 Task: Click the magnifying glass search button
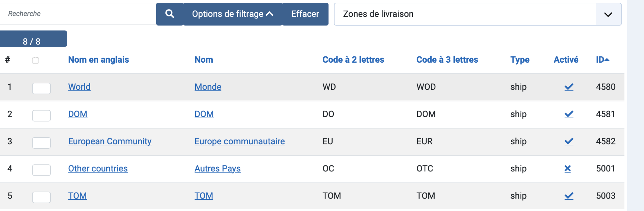[170, 14]
